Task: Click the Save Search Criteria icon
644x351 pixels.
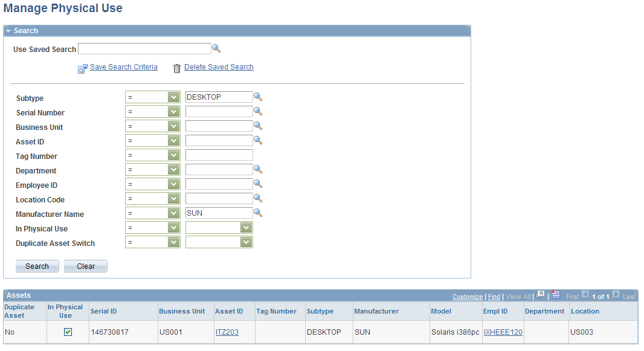Action: [83, 68]
